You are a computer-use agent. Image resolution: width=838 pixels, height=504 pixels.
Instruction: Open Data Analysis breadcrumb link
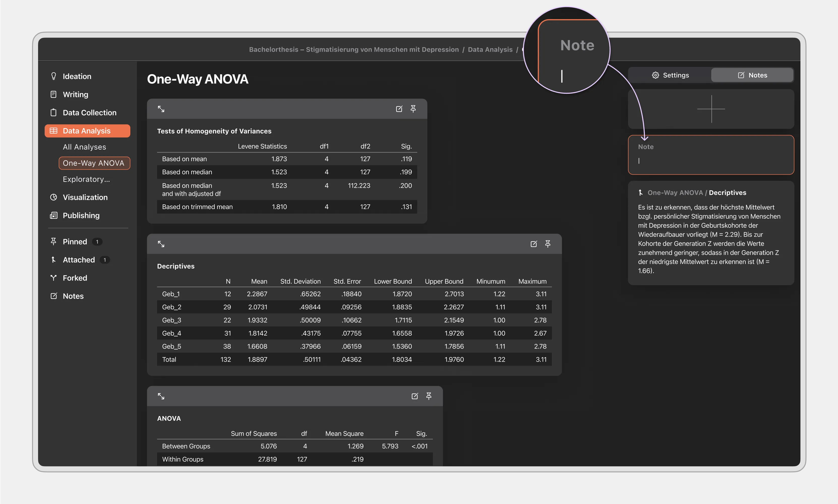click(490, 50)
